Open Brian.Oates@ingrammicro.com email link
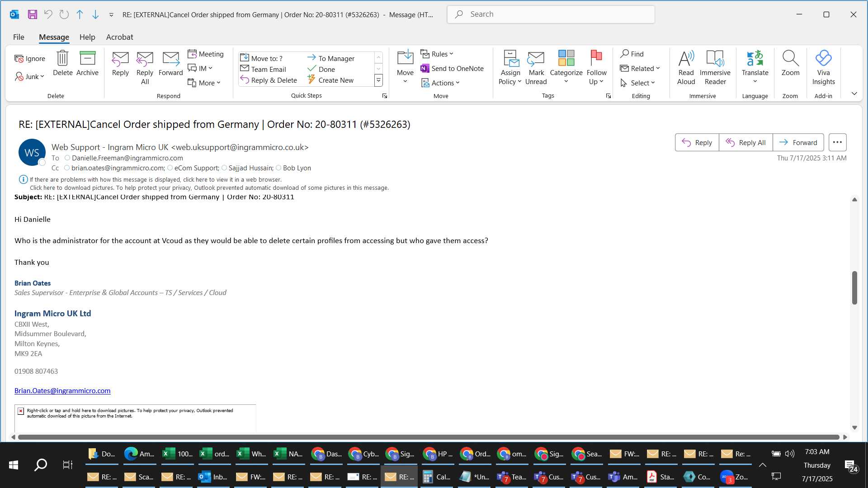This screenshot has height=488, width=868. point(62,390)
